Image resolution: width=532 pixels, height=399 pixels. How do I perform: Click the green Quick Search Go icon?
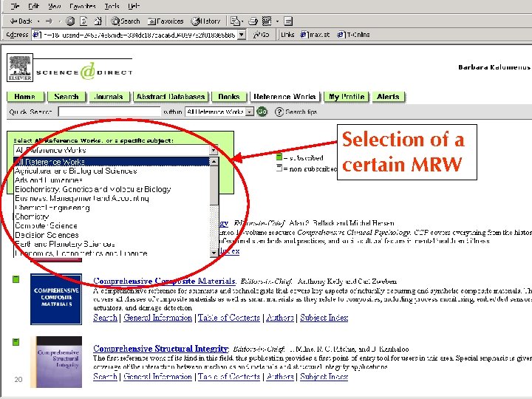click(262, 112)
